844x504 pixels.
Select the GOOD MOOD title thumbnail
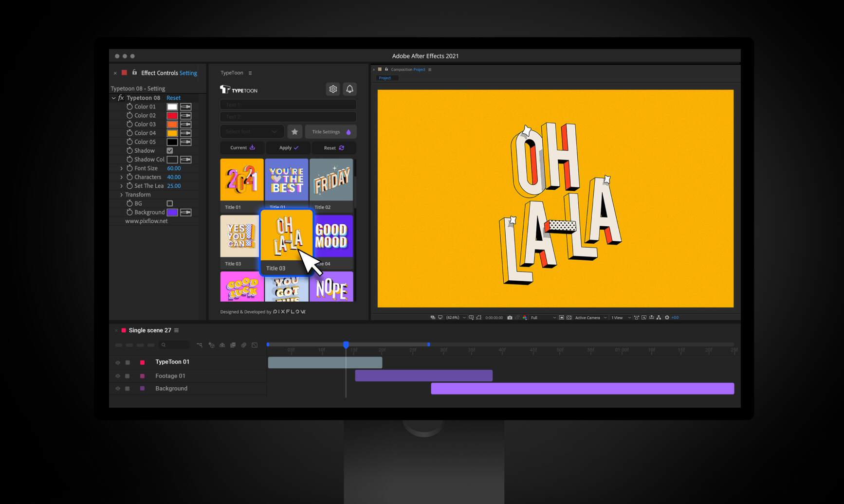pos(332,236)
